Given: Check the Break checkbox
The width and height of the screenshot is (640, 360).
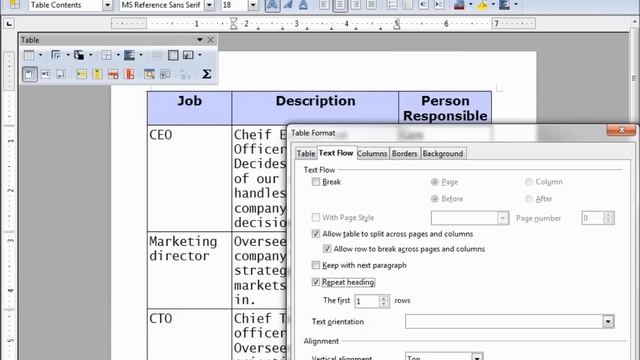Looking at the screenshot, I should tap(316, 182).
